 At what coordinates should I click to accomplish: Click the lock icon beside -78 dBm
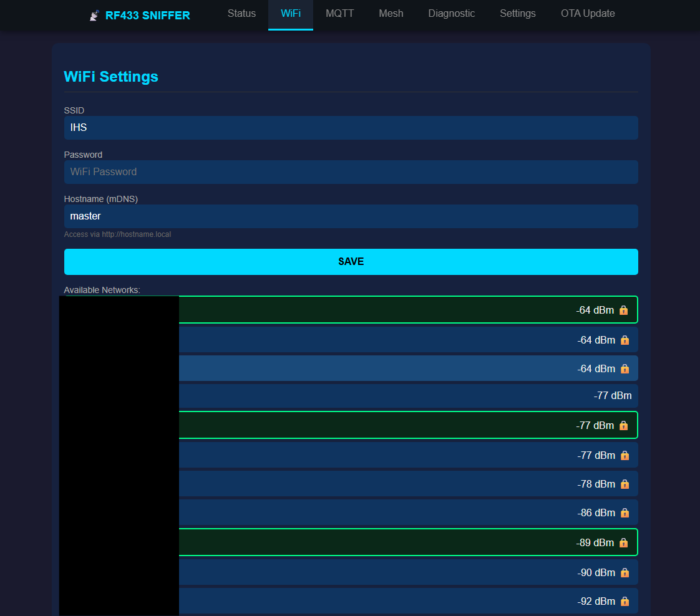pos(625,484)
